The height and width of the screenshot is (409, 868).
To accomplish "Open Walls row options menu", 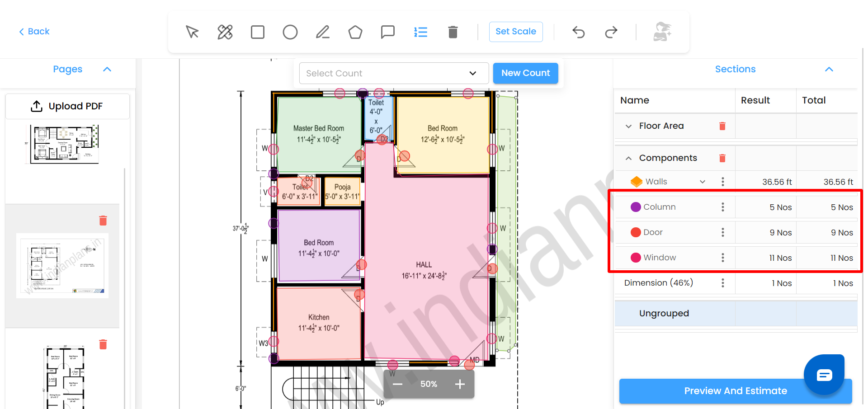I will (723, 182).
